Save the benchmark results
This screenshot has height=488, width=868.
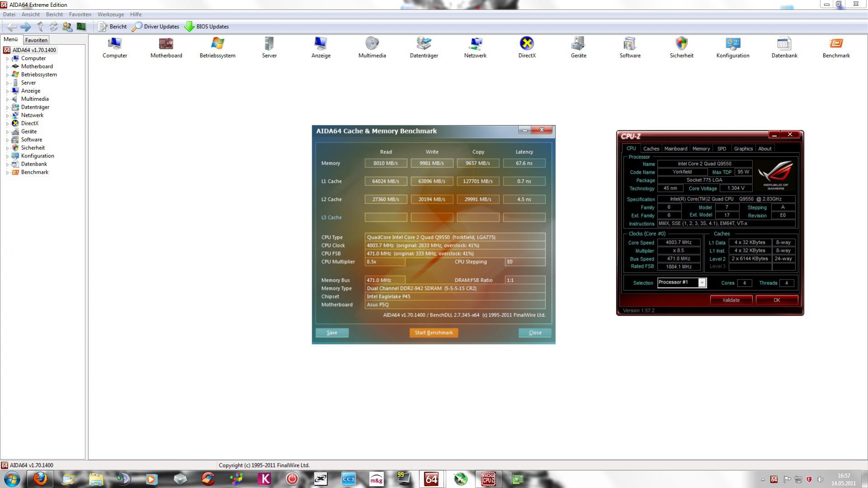coord(332,332)
